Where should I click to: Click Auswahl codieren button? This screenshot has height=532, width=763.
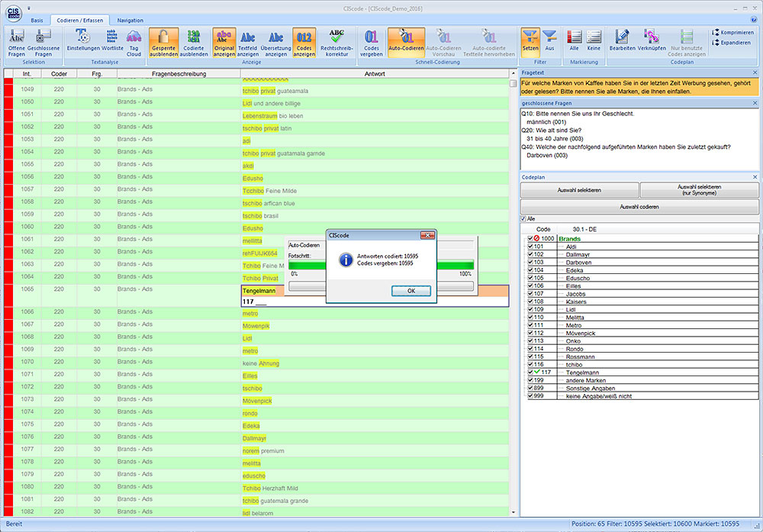point(639,207)
